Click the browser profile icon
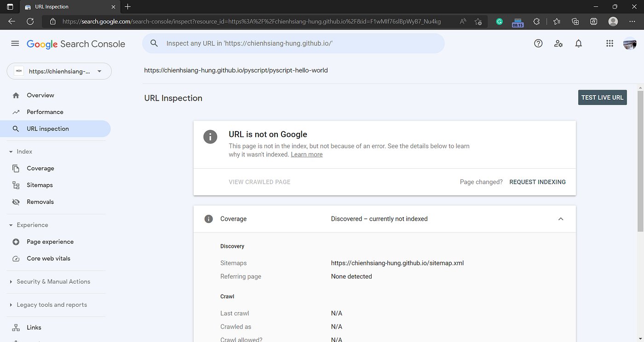The height and width of the screenshot is (342, 644). (x=613, y=21)
